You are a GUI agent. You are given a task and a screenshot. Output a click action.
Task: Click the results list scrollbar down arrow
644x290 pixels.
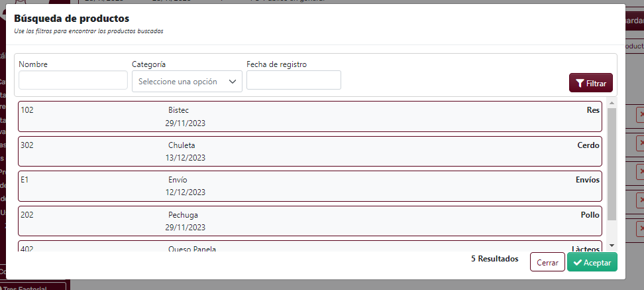(x=612, y=246)
